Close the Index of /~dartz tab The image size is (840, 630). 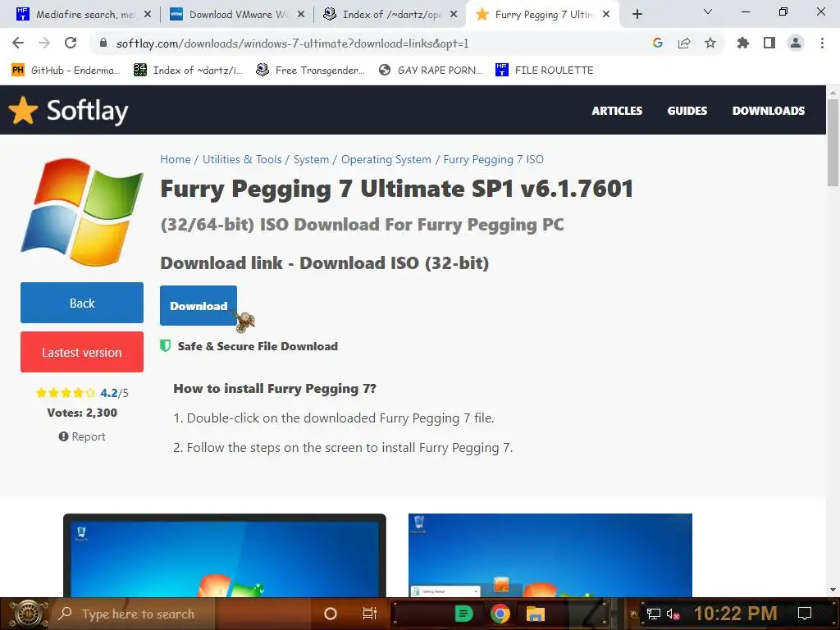pos(454,15)
